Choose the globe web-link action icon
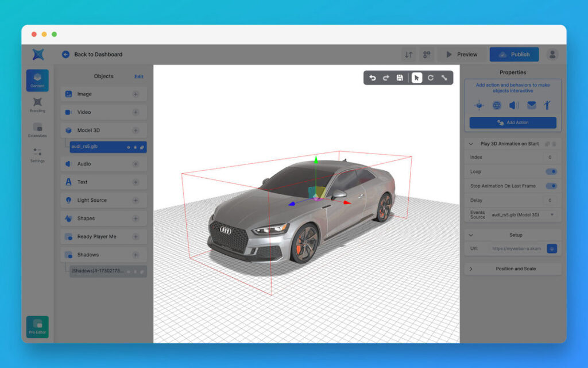588x368 pixels. point(497,105)
